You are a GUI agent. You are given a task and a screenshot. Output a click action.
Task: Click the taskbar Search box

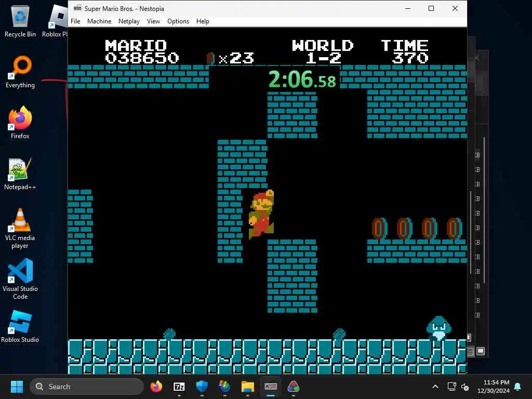click(x=87, y=387)
